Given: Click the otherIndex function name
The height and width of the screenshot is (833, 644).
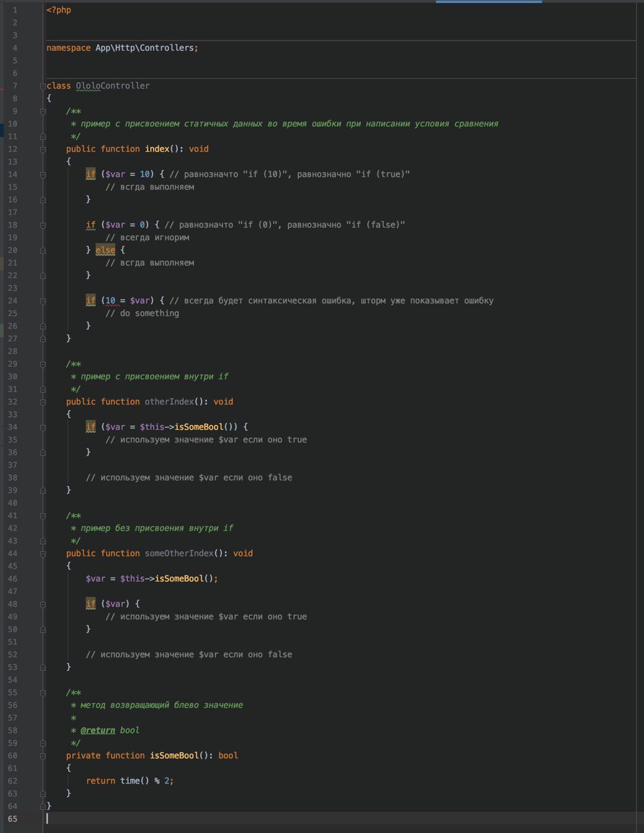Looking at the screenshot, I should pos(169,402).
